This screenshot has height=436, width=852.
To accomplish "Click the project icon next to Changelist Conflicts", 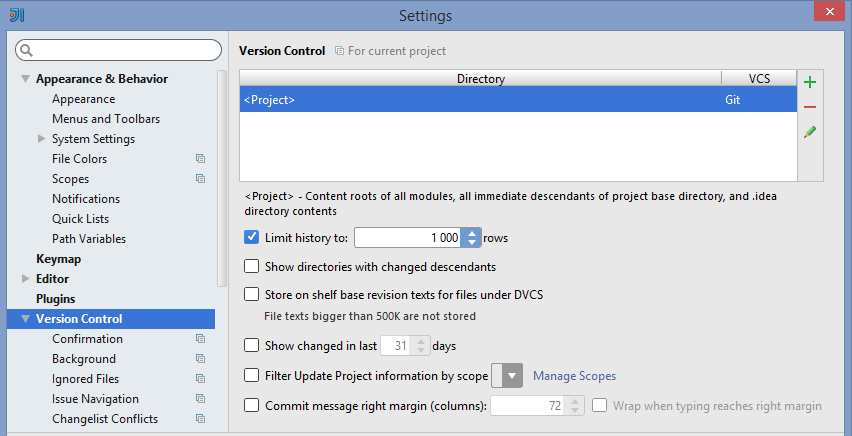I will pos(201,419).
